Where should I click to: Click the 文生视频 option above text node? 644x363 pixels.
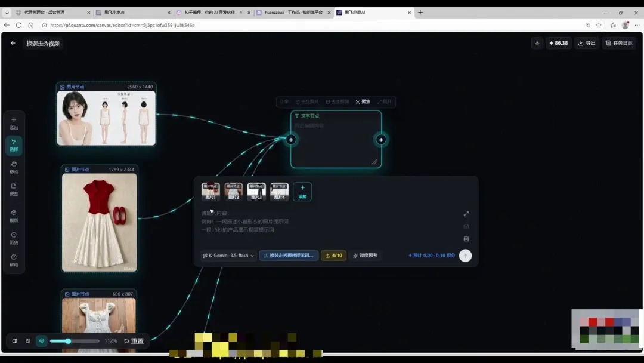(337, 101)
